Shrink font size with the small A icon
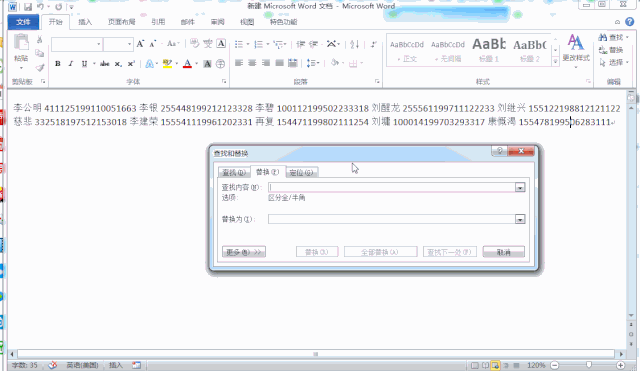The height and width of the screenshot is (371, 640). click(153, 44)
